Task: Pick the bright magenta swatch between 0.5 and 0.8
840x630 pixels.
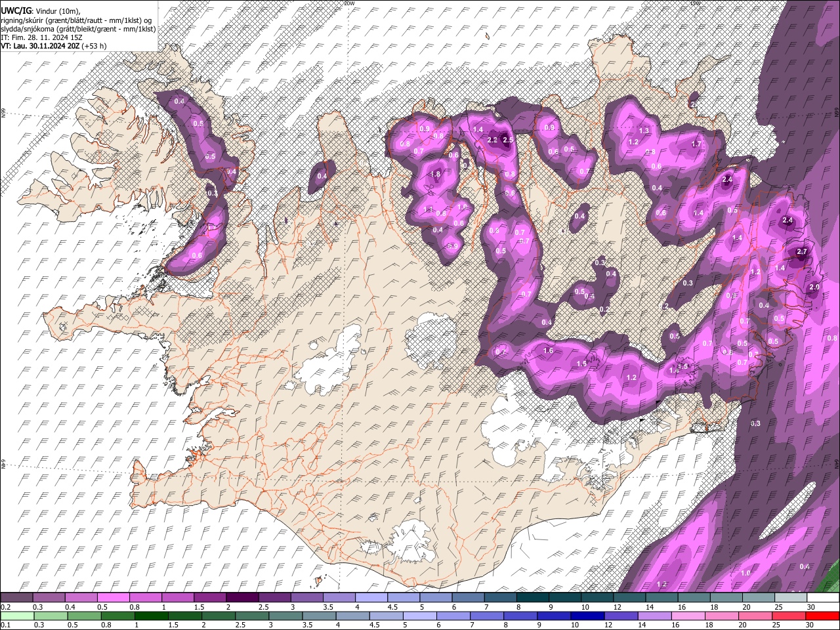Action: click(113, 598)
